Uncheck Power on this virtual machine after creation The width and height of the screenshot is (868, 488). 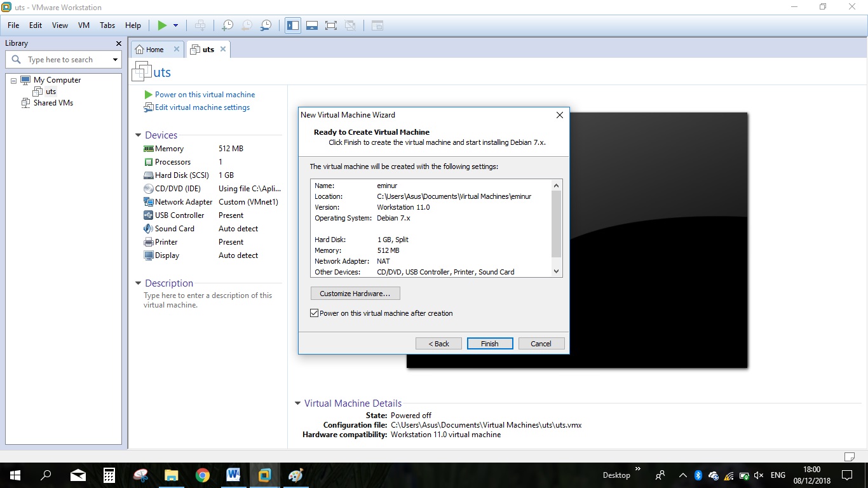[314, 313]
